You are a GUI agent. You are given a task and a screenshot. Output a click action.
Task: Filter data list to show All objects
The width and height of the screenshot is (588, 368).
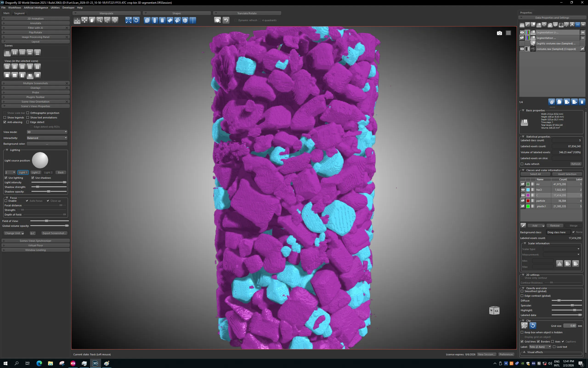[x=578, y=25]
